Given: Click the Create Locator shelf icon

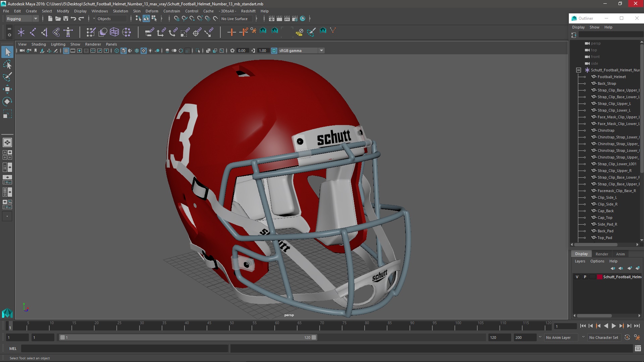Looking at the screenshot, I should pyautogui.click(x=21, y=32).
